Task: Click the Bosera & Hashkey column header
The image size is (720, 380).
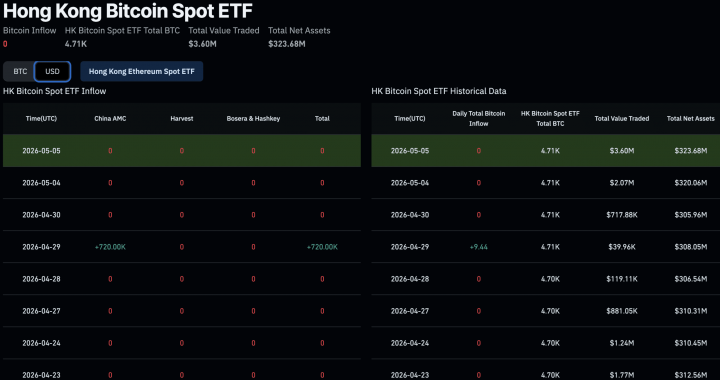Action: [253, 118]
